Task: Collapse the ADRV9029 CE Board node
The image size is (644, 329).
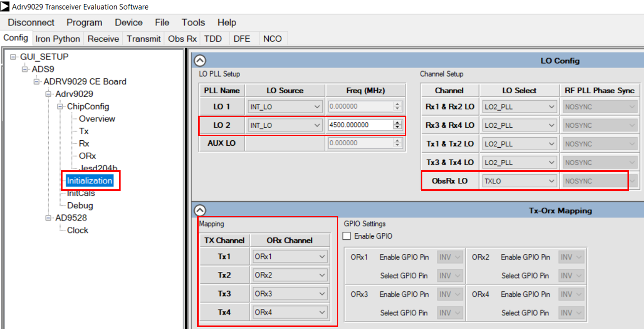Action: click(x=38, y=82)
